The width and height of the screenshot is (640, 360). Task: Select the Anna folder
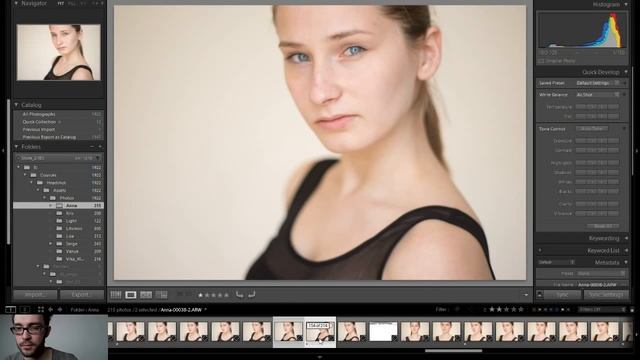[58, 206]
